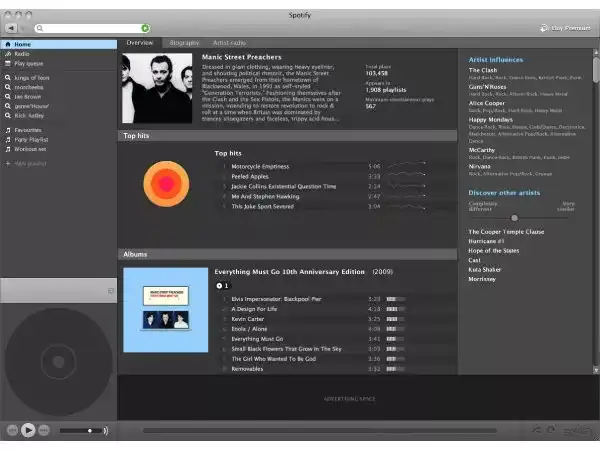The image size is (600, 450).
Task: Open Nirvana under Artist influences
Action: tap(479, 166)
